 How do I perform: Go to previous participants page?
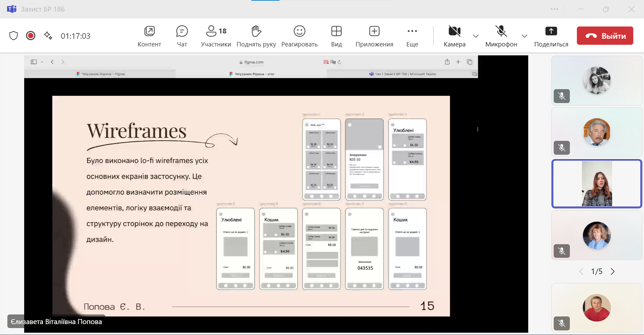[x=581, y=271]
